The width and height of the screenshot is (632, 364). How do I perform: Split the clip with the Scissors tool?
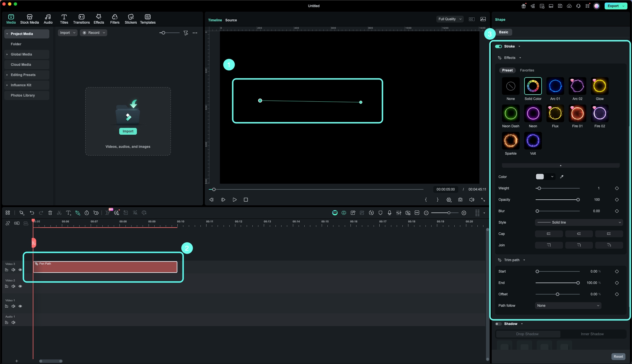(x=59, y=213)
